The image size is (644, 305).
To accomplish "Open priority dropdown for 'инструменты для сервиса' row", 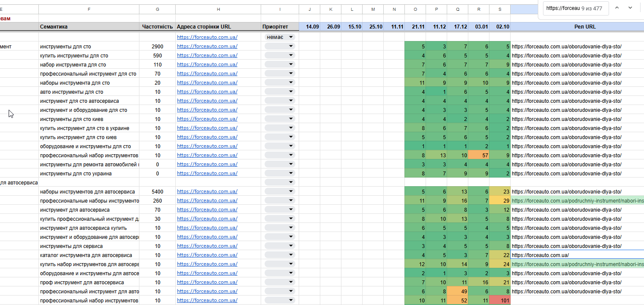I will click(x=279, y=246).
